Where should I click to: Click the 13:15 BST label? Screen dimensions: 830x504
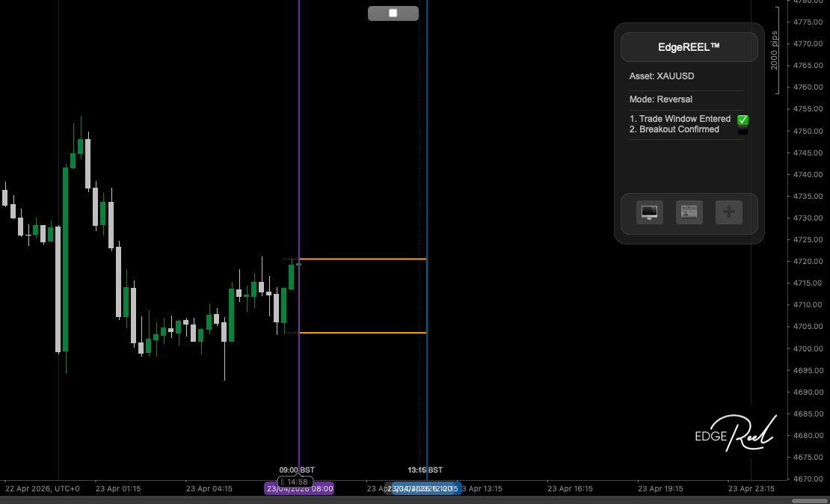click(x=425, y=470)
